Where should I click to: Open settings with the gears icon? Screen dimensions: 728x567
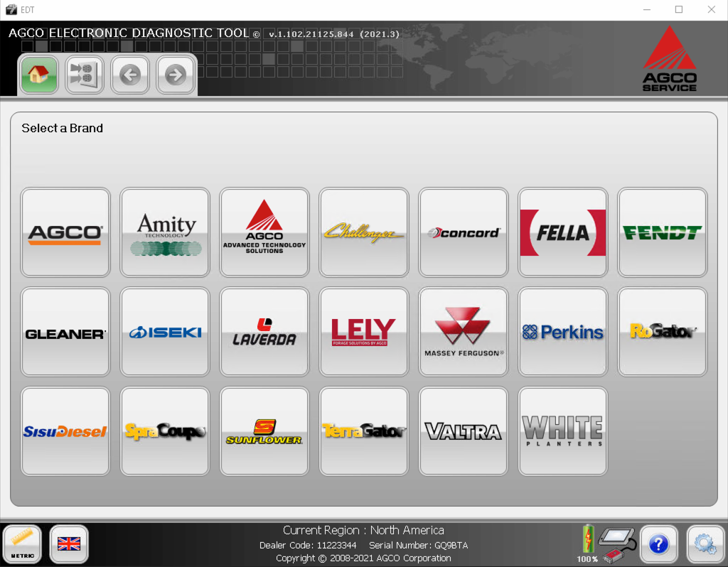[705, 544]
